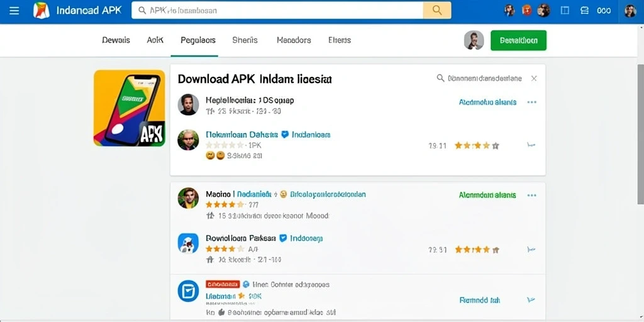This screenshot has width=644, height=322.
Task: Click the Indanoad APK logo icon
Action: pyautogui.click(x=41, y=10)
